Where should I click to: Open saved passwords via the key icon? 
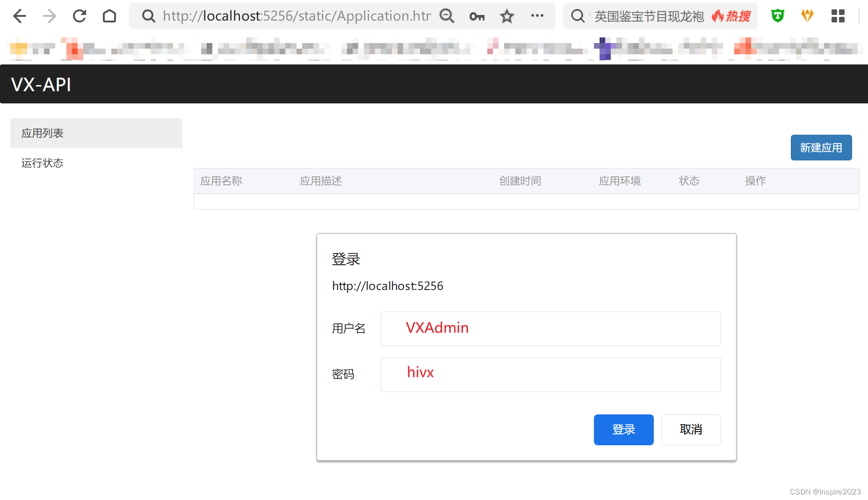(477, 17)
